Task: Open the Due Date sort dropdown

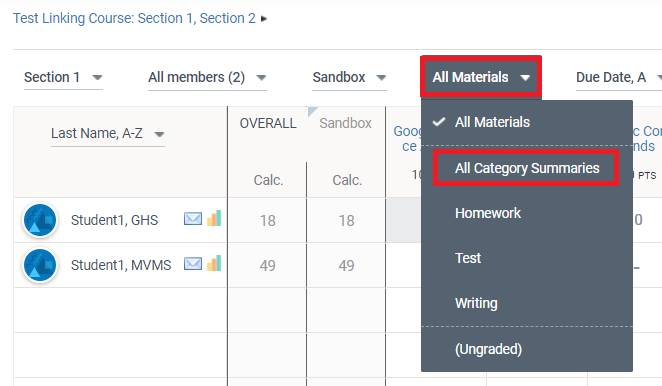Action: point(619,77)
